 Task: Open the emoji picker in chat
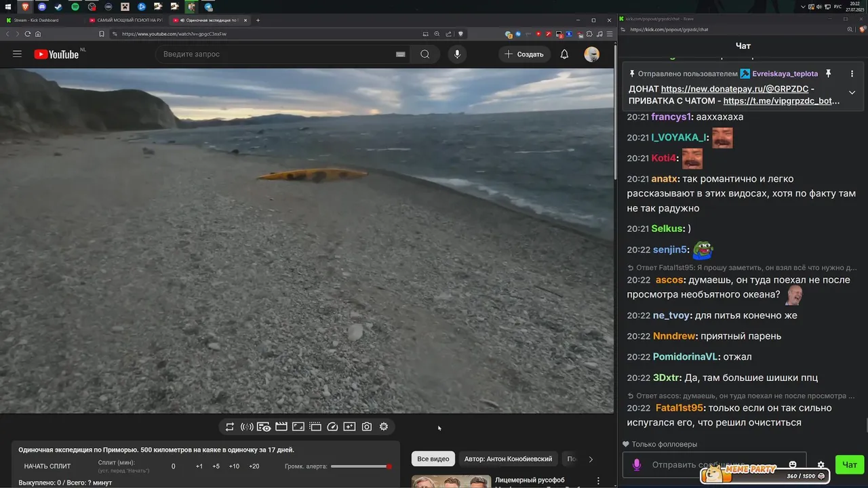[793, 465]
